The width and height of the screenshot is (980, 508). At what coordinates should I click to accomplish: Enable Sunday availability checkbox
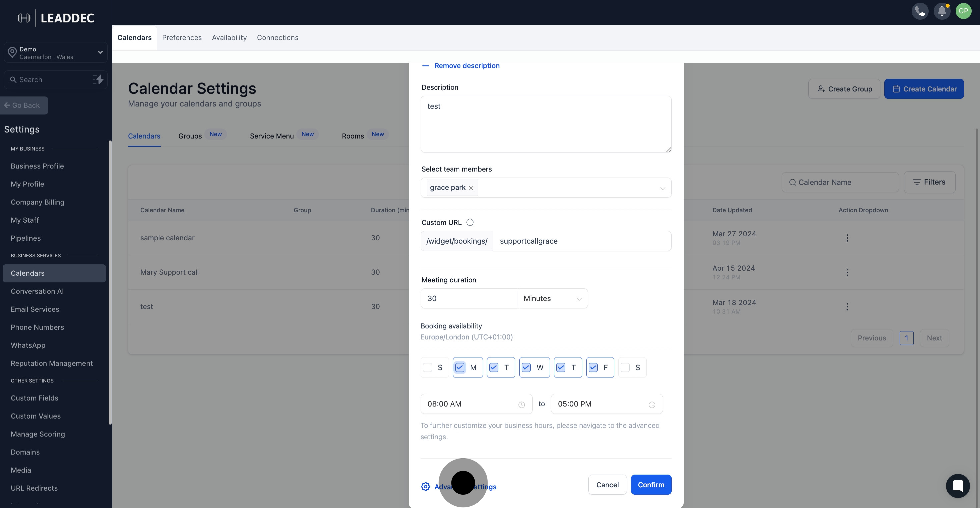428,367
